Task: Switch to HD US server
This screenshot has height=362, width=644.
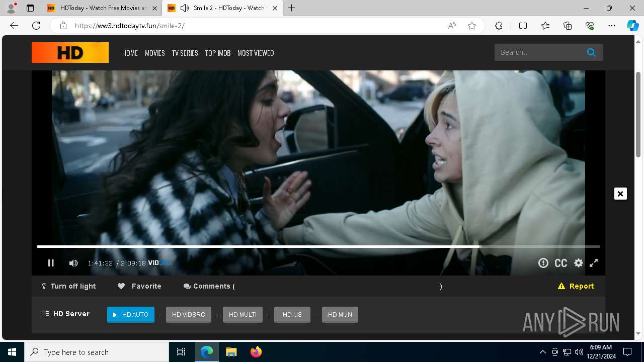Action: (292, 315)
